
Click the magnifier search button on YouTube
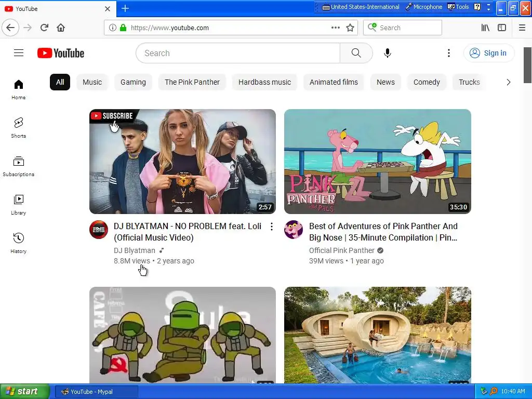[x=356, y=53]
